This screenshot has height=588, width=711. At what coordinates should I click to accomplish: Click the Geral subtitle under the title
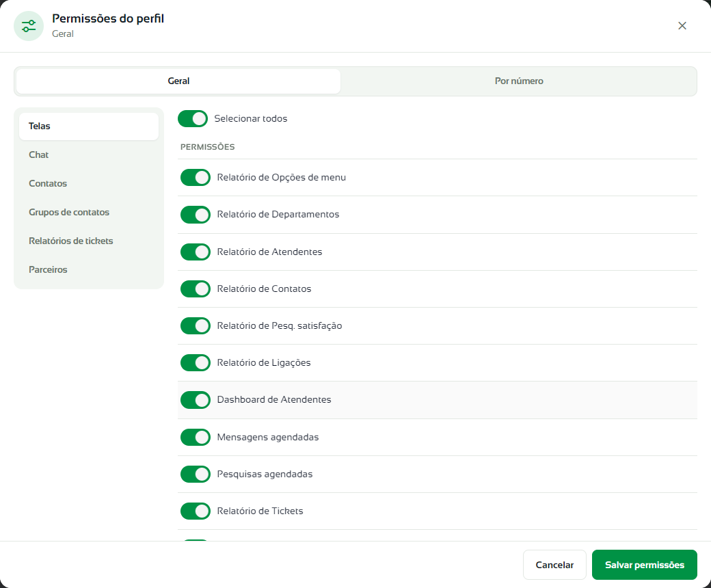tap(63, 34)
